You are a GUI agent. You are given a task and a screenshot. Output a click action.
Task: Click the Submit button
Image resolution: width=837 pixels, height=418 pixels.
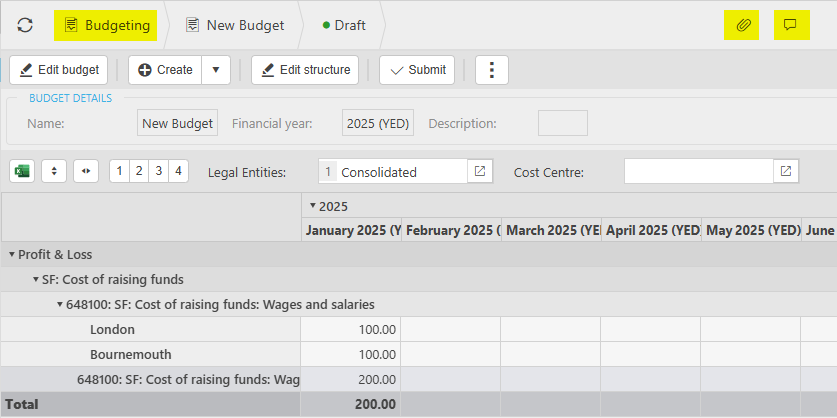point(417,70)
